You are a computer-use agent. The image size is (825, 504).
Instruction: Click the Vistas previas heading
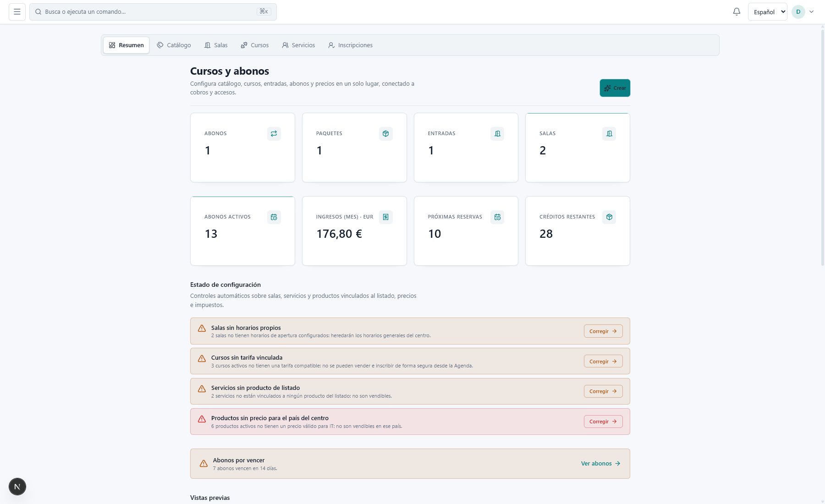pos(210,498)
